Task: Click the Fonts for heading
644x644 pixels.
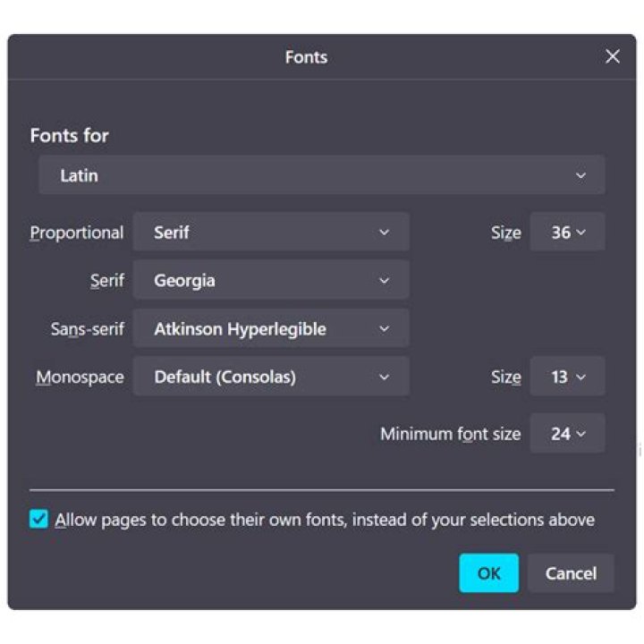Action: coord(69,136)
